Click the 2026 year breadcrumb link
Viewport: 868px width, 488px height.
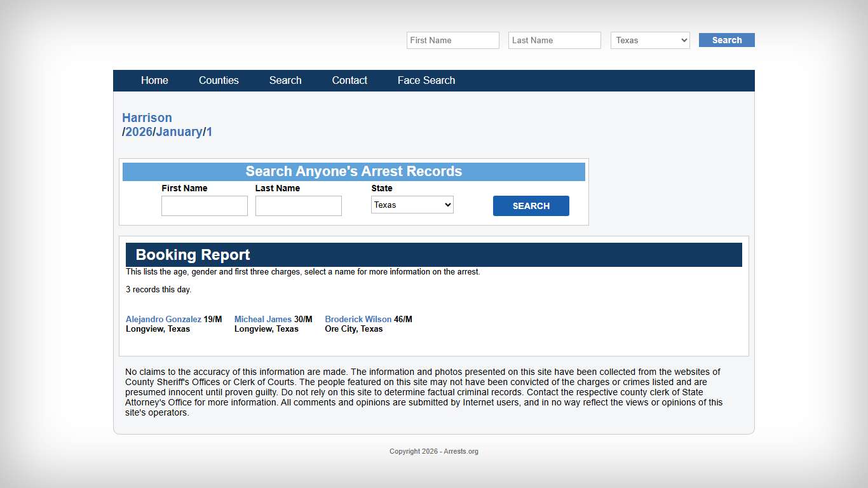coord(139,132)
